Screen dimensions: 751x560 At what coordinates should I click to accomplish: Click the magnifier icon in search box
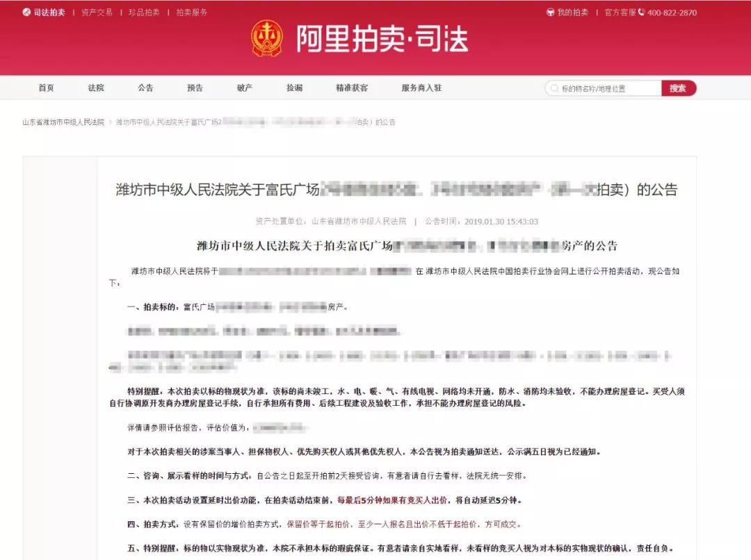[555, 88]
